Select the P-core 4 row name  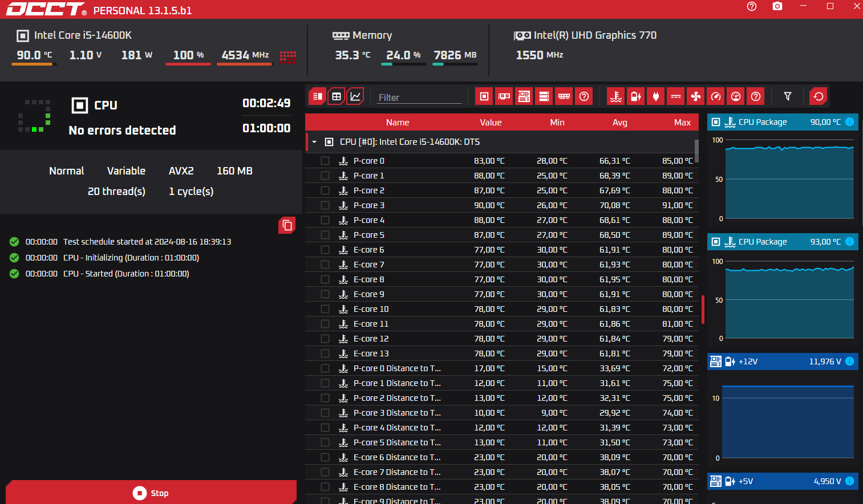coord(368,220)
